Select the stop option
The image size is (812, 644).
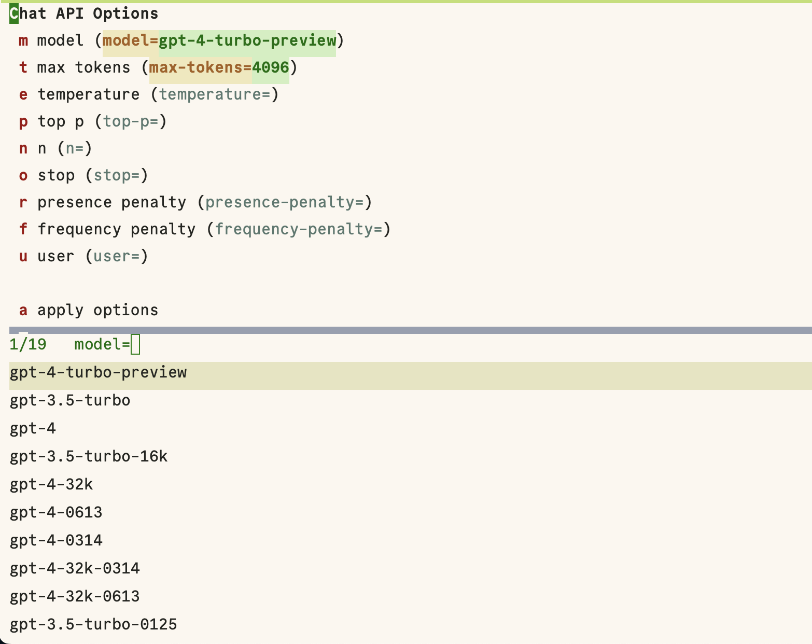click(x=83, y=175)
